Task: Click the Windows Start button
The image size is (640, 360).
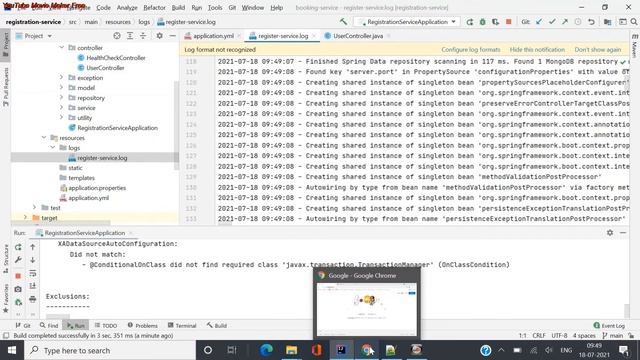Action: pyautogui.click(x=12, y=350)
